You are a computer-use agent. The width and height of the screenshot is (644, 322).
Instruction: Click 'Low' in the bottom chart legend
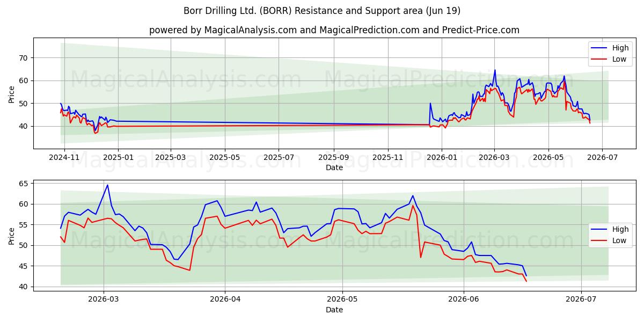point(619,240)
